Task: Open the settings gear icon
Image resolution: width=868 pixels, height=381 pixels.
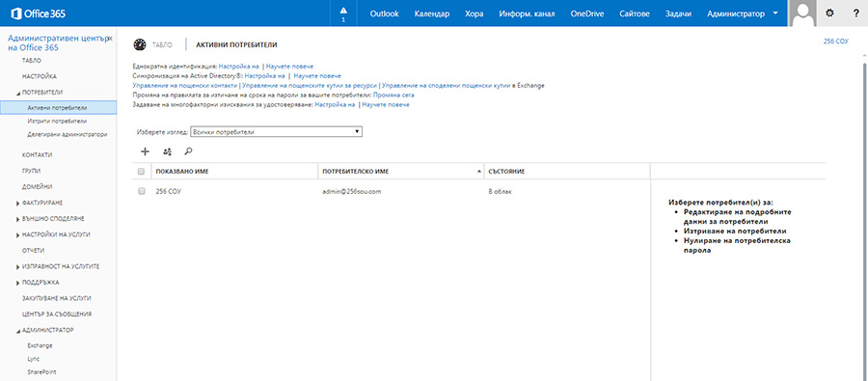Action: pos(829,14)
